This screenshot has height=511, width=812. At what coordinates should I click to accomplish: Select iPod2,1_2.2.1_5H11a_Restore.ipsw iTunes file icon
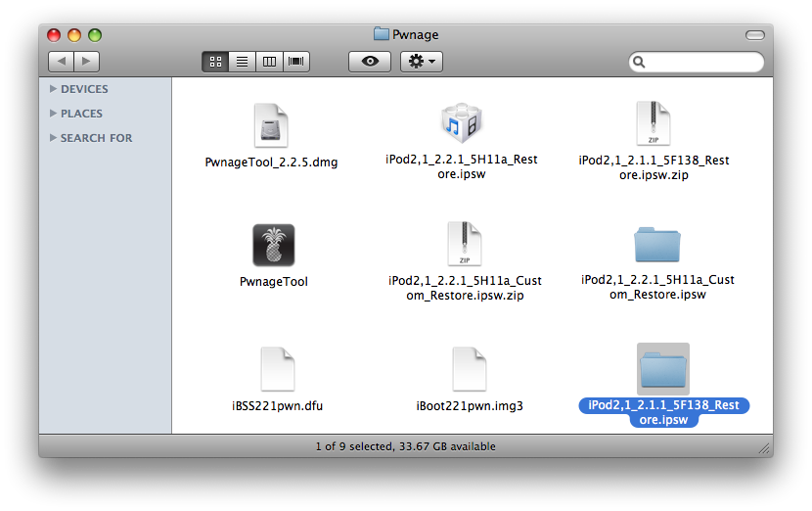[x=461, y=124]
